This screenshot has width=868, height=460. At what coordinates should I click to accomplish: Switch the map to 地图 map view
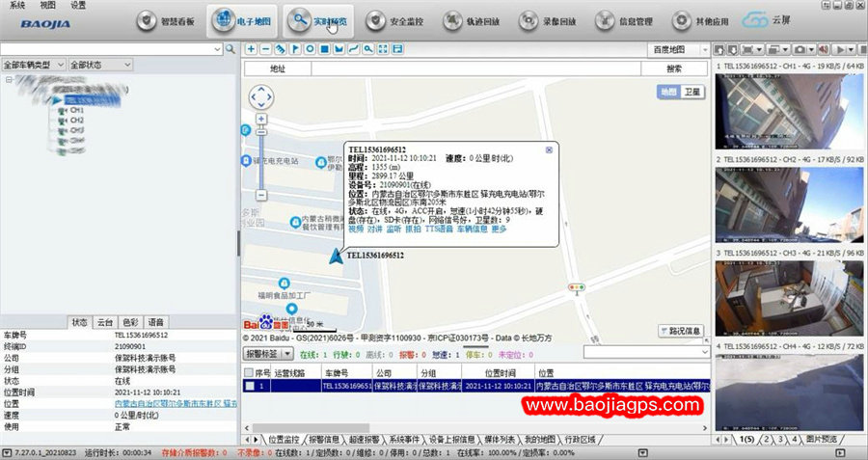pyautogui.click(x=668, y=92)
